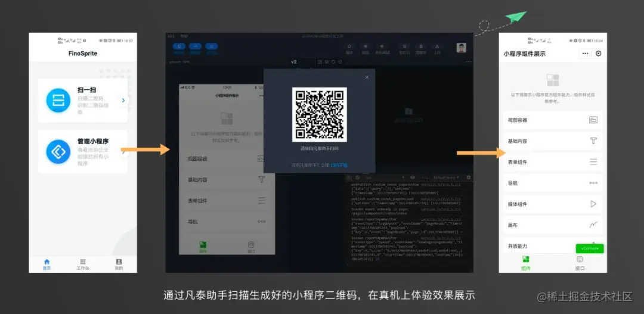This screenshot has height=314, width=644.
Task: Click the T icon on right phone 基础内容 row
Action: (x=593, y=141)
